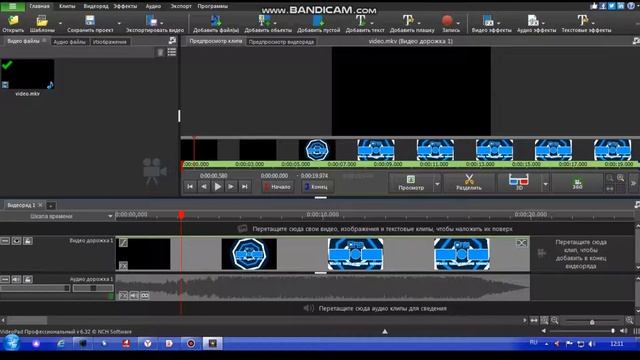This screenshot has width=640, height=360.
Task: Click the FX icon on the audio clip
Action: (x=123, y=296)
